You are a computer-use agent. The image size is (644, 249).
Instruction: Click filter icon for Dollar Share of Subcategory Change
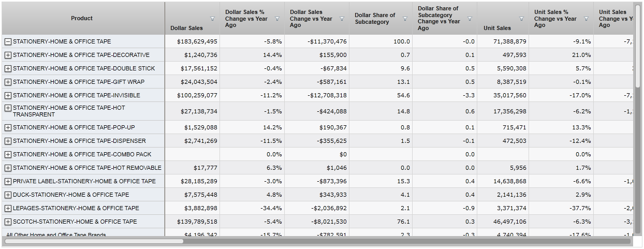click(470, 19)
